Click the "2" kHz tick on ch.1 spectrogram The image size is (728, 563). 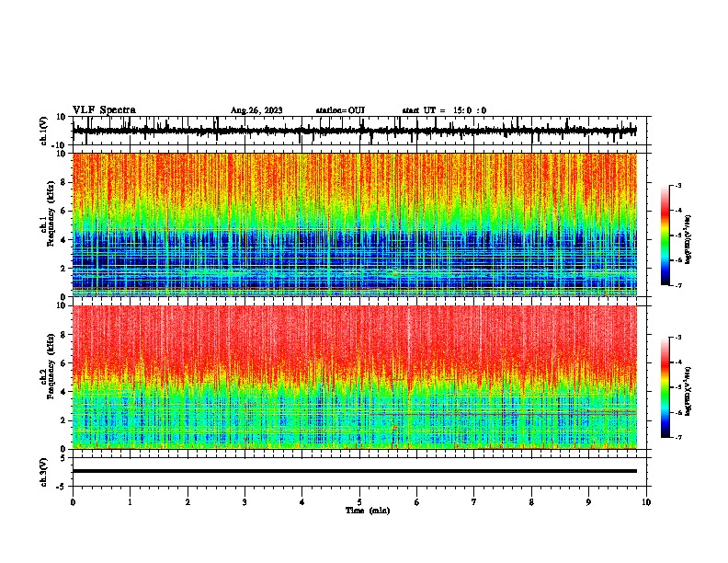63,268
